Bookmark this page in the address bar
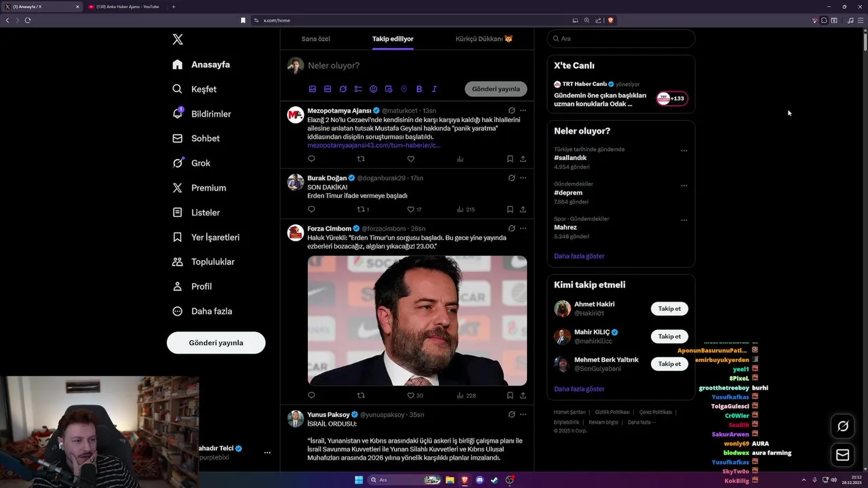868x488 pixels. [243, 20]
